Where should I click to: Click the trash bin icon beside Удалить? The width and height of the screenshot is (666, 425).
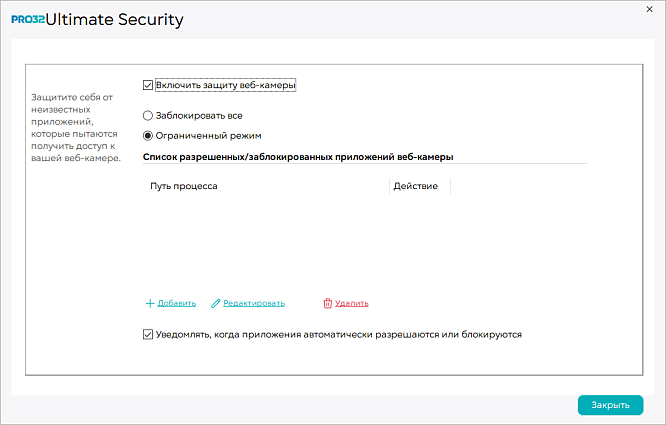pyautogui.click(x=327, y=304)
